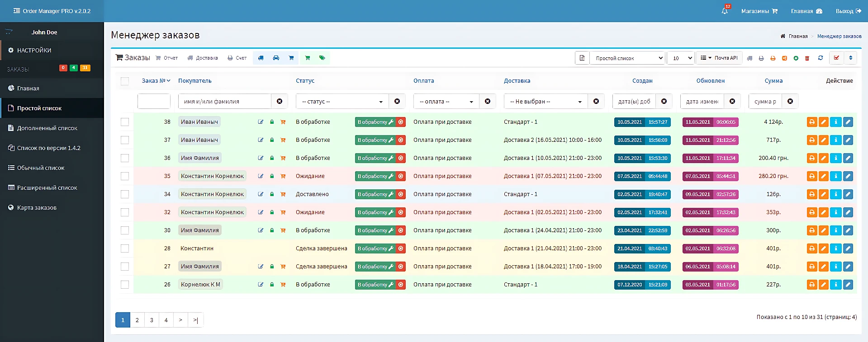The height and width of the screenshot is (342, 868).
Task: Clear the customer name filter
Action: click(x=280, y=101)
